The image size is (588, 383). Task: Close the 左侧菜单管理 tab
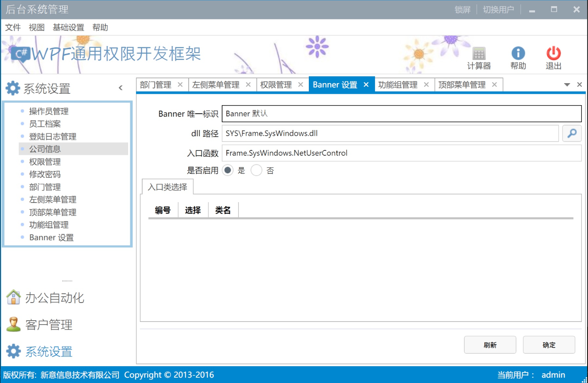tap(248, 84)
